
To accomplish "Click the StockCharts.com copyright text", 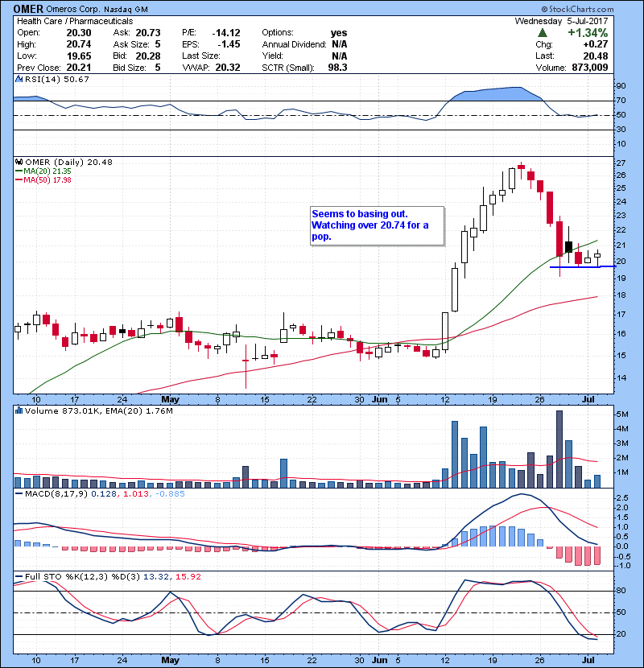I will (577, 9).
